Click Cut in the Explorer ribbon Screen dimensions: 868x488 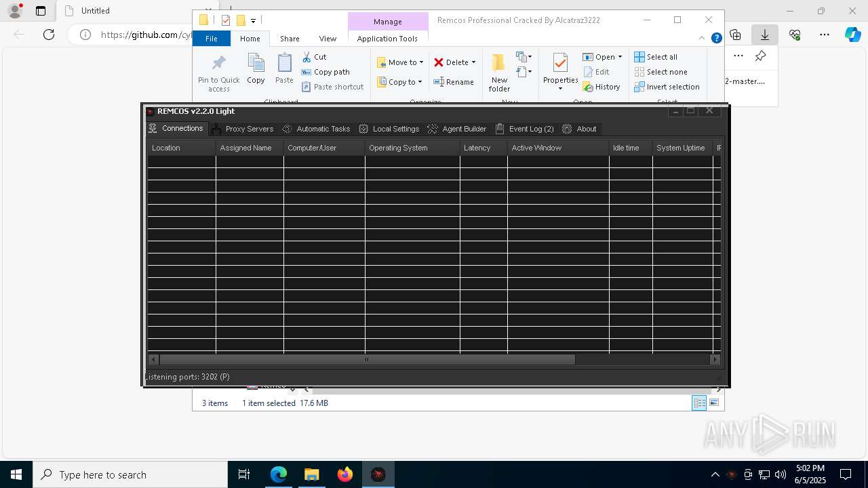314,57
